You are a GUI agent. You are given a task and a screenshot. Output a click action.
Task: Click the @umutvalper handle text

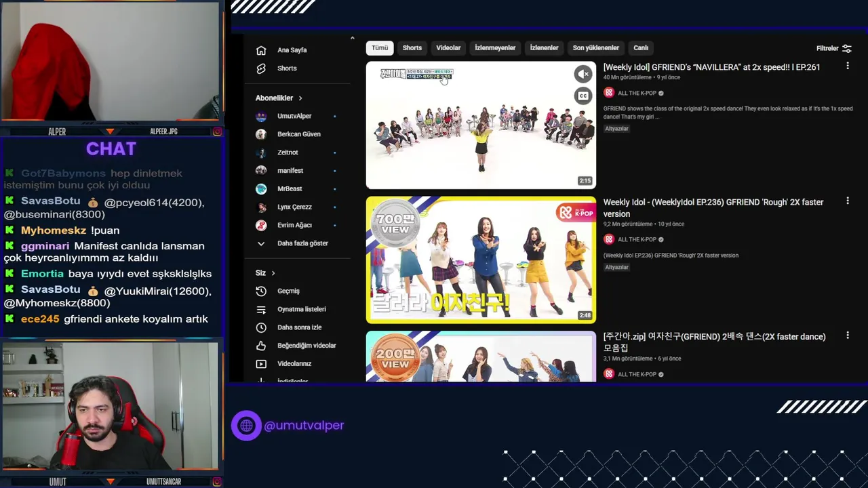click(304, 426)
